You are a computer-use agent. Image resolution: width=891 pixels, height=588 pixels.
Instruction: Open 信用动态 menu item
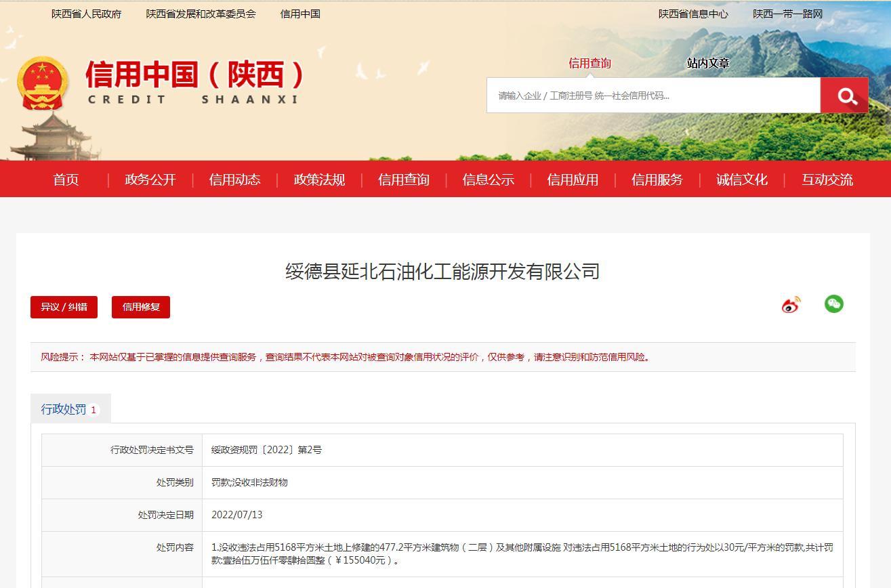pyautogui.click(x=234, y=180)
